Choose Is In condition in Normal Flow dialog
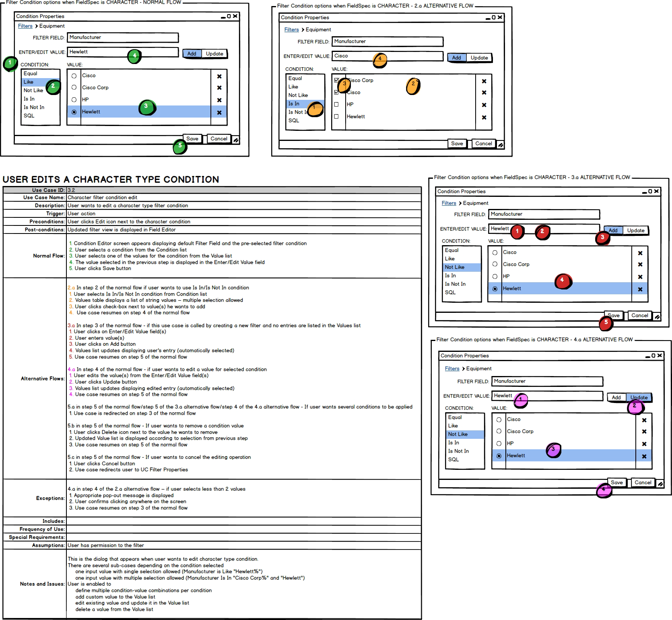672x620 pixels. tap(41, 99)
